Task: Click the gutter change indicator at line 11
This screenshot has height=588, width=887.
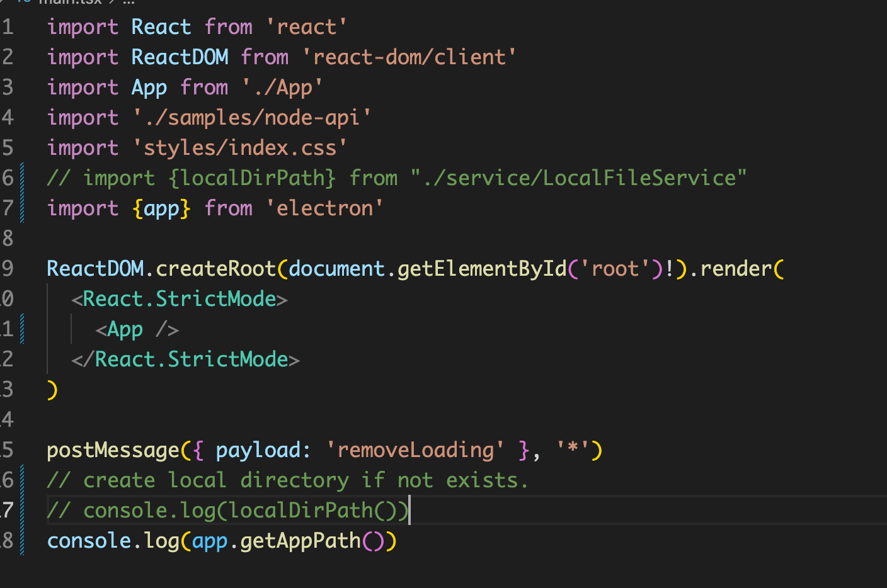Action: (23, 328)
